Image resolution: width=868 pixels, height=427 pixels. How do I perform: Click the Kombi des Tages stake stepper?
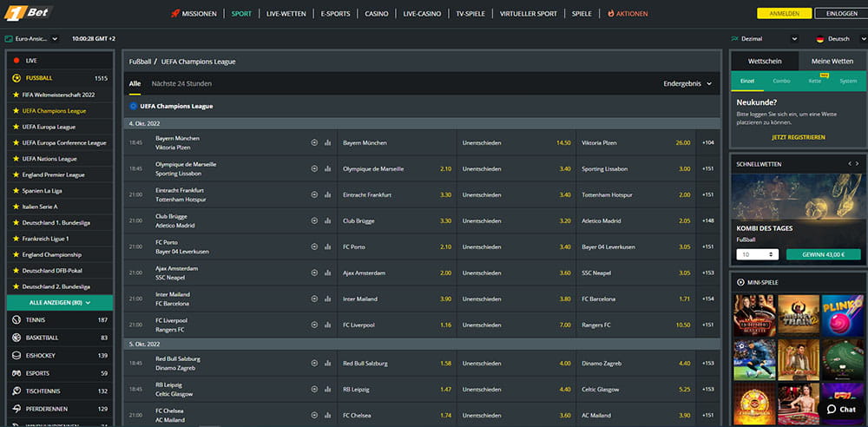pyautogui.click(x=771, y=255)
